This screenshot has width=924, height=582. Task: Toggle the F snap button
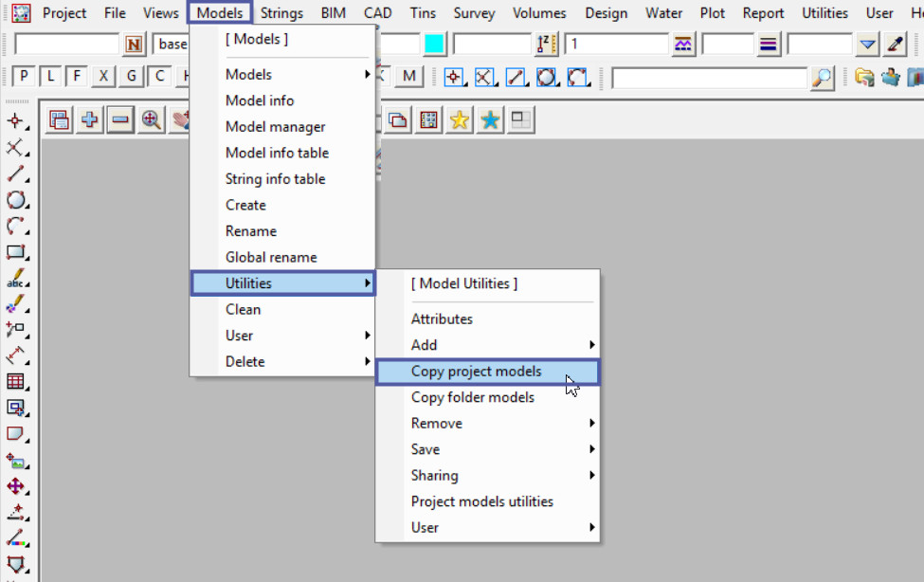pyautogui.click(x=77, y=77)
